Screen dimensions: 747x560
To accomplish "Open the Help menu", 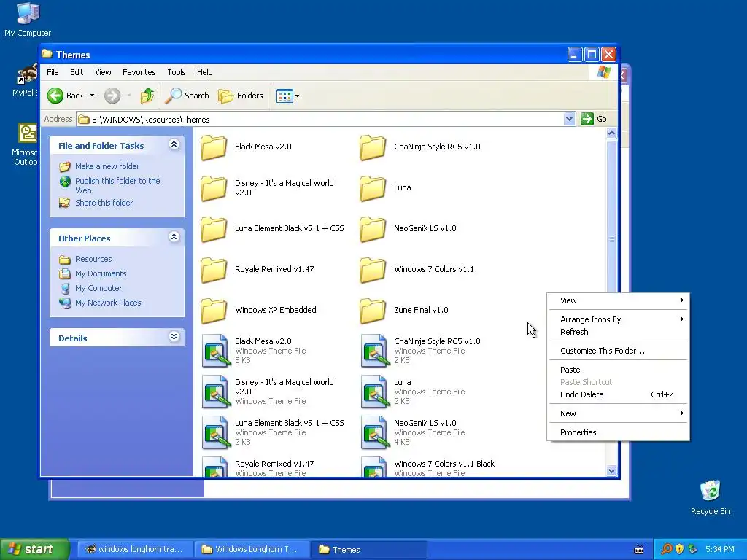I will 205,72.
